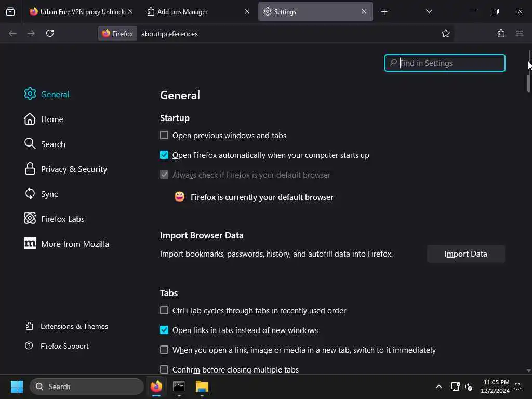The image size is (532, 399).
Task: Click the Import Data button
Action: 465,254
